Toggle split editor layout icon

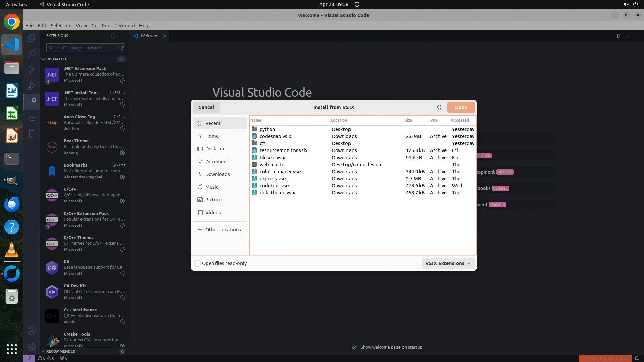pos(628,36)
